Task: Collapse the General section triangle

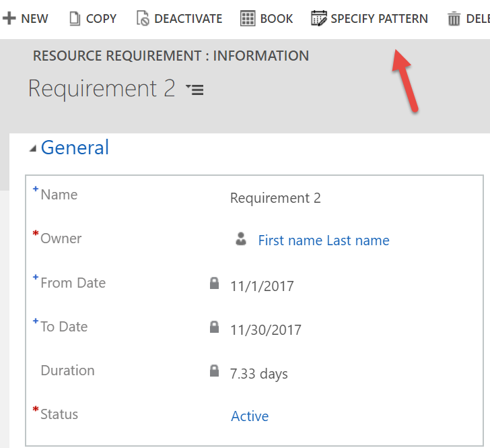Action: click(33, 149)
